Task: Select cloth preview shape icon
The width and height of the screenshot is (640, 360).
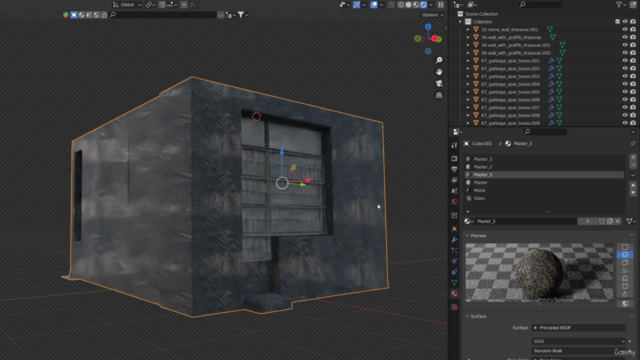Action: pos(624,286)
